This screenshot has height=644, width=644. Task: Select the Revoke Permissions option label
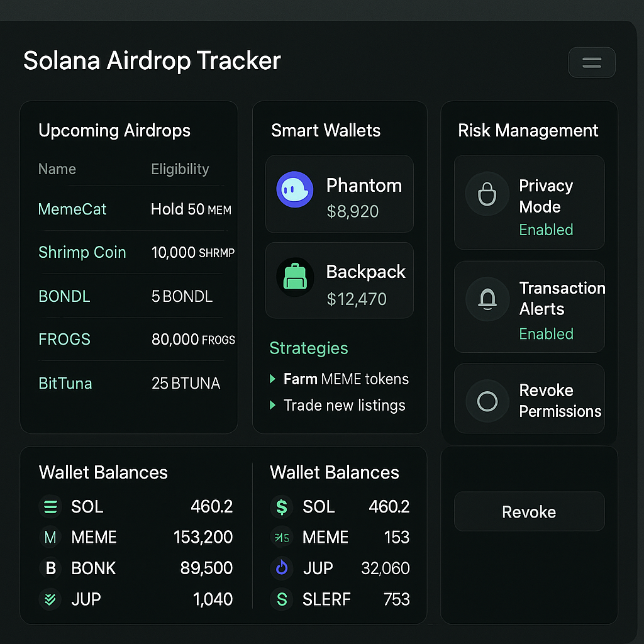(560, 401)
